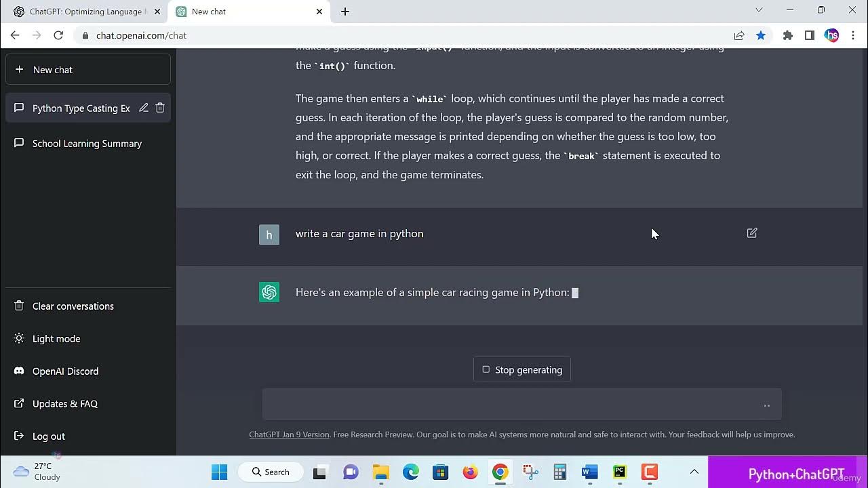Open Snipping Tool from the taskbar
Screen dimensions: 868x488
click(530, 472)
